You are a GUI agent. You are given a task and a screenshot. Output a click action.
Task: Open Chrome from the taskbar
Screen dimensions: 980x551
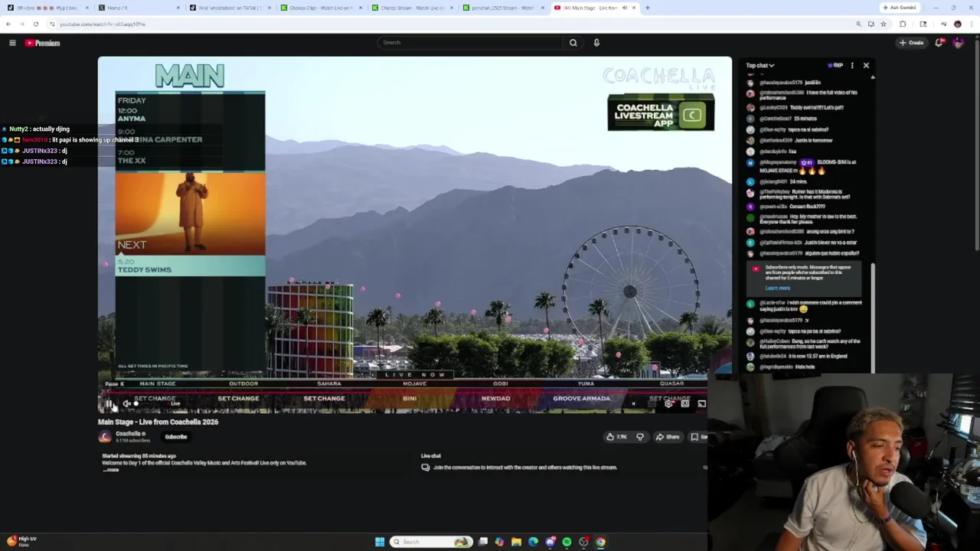pyautogui.click(x=600, y=542)
